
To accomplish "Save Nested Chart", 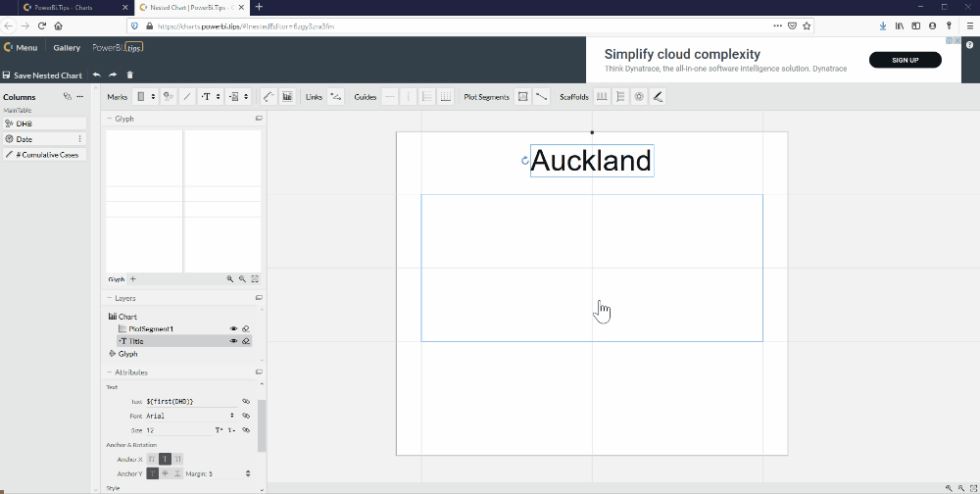I will [42, 75].
